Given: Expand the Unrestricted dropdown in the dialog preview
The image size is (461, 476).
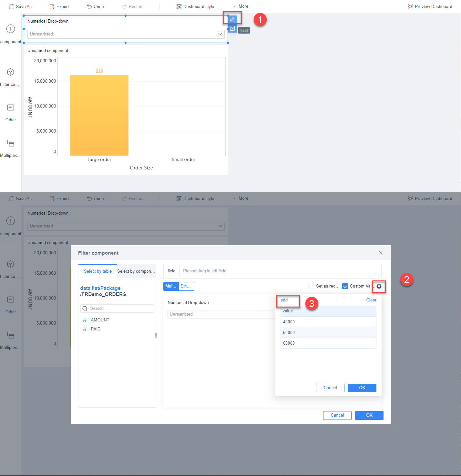Looking at the screenshot, I should (221, 314).
